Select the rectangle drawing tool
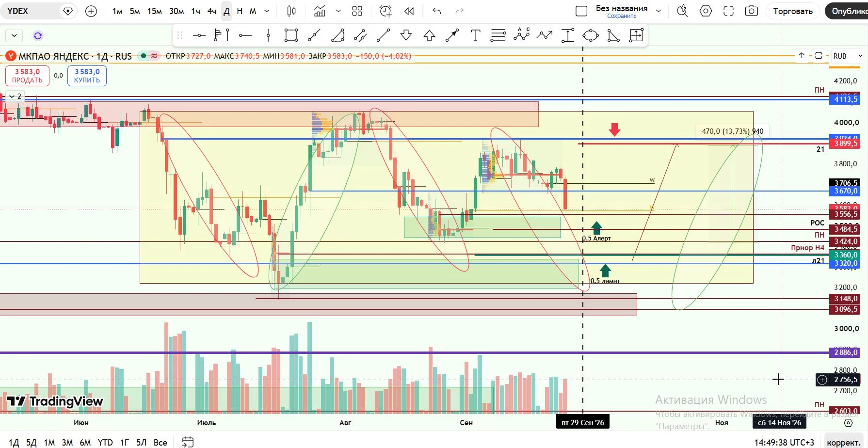This screenshot has height=448, width=868. 291,35
